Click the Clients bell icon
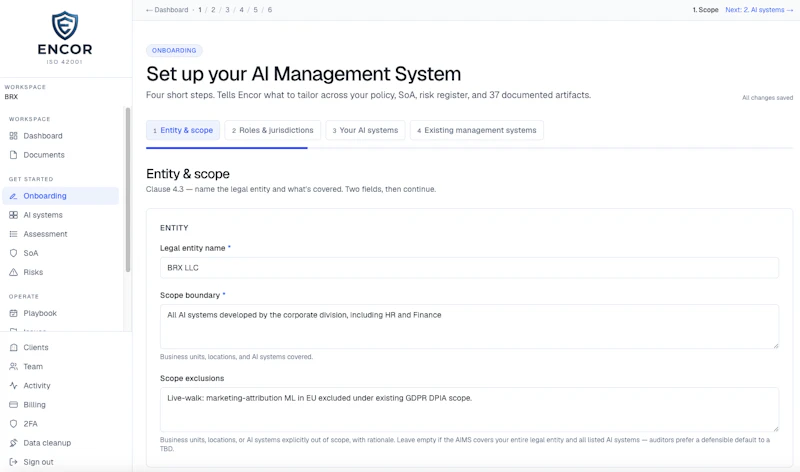 point(13,347)
